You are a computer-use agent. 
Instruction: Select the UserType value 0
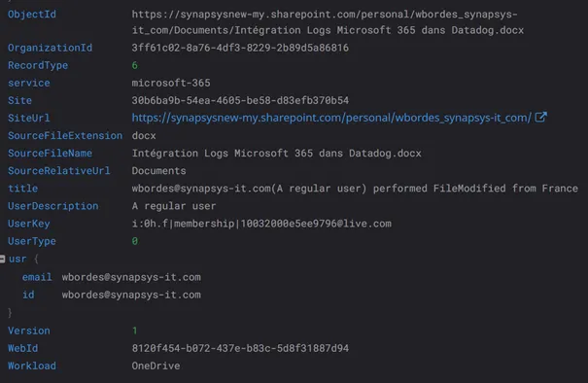point(135,241)
